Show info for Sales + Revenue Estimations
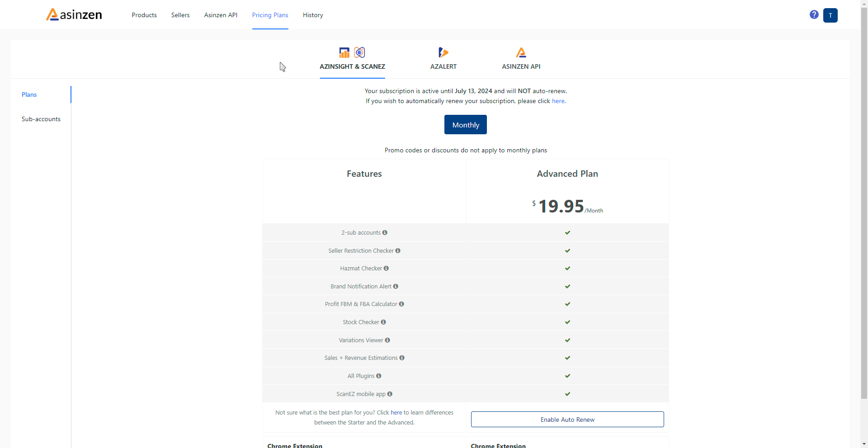 tap(402, 358)
